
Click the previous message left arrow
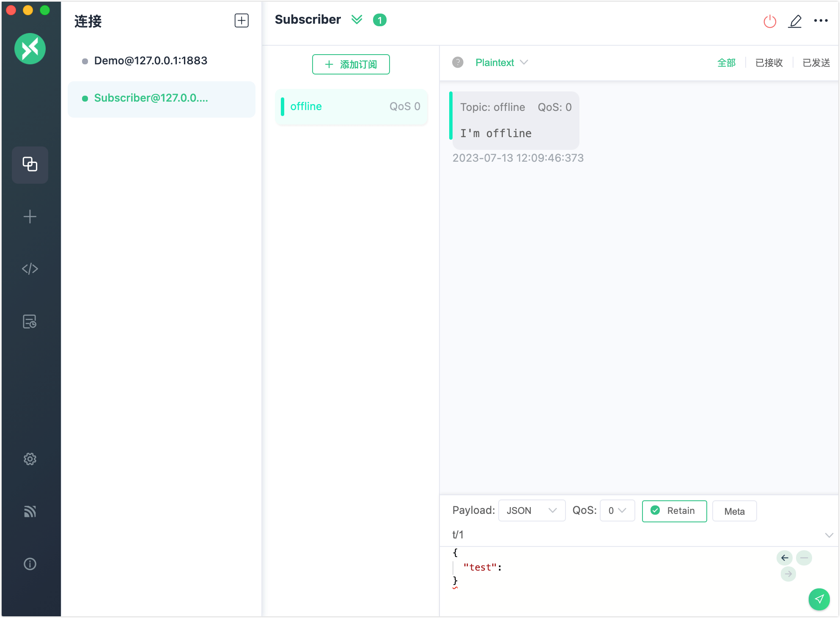[x=784, y=558]
